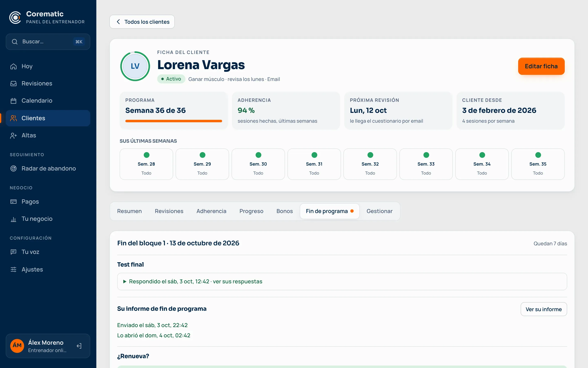Click the LV client avatar
This screenshot has width=588, height=368.
[135, 66]
